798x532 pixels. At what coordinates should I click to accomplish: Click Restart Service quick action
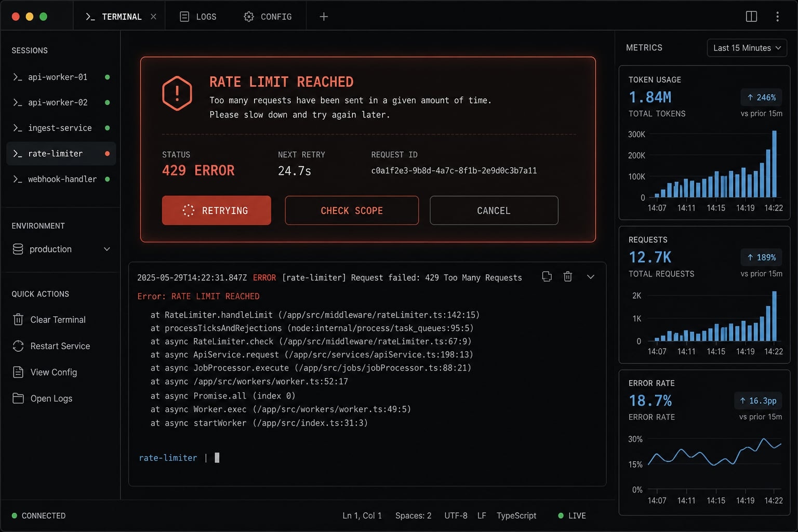pyautogui.click(x=51, y=346)
